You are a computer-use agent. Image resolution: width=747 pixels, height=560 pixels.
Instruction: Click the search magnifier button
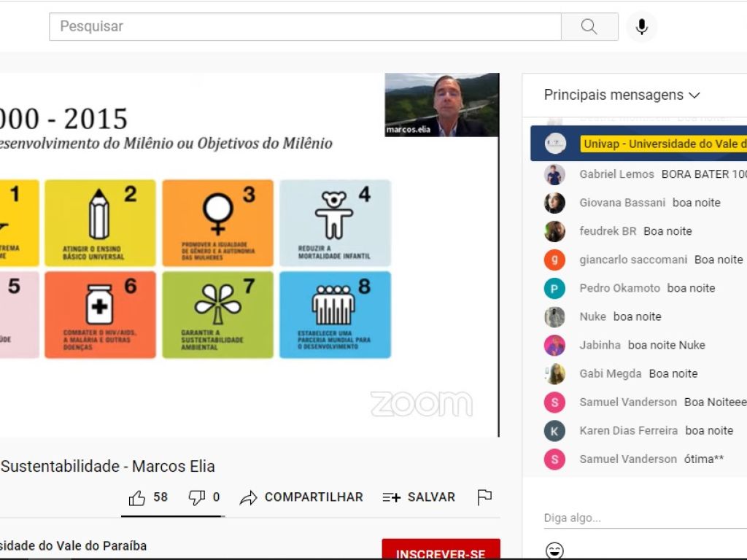(x=589, y=27)
